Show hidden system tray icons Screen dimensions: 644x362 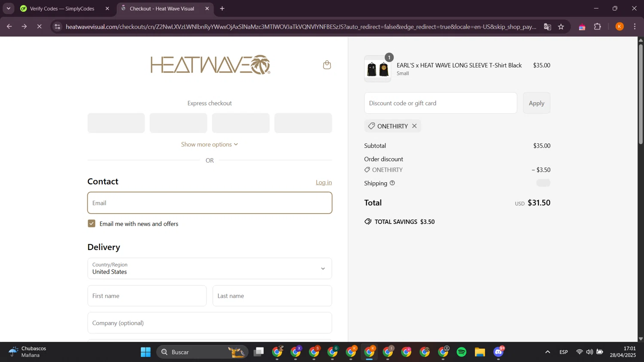click(x=547, y=352)
